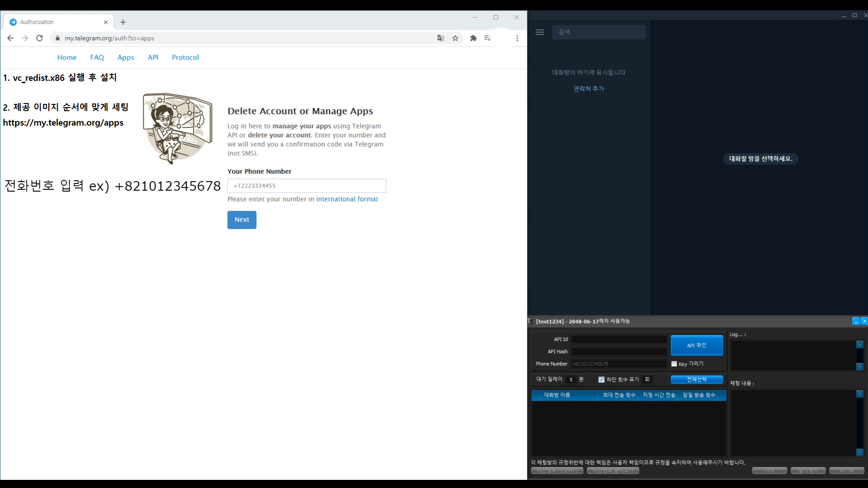Close the test1234 tool window
The width and height of the screenshot is (868, 488).
point(864,321)
